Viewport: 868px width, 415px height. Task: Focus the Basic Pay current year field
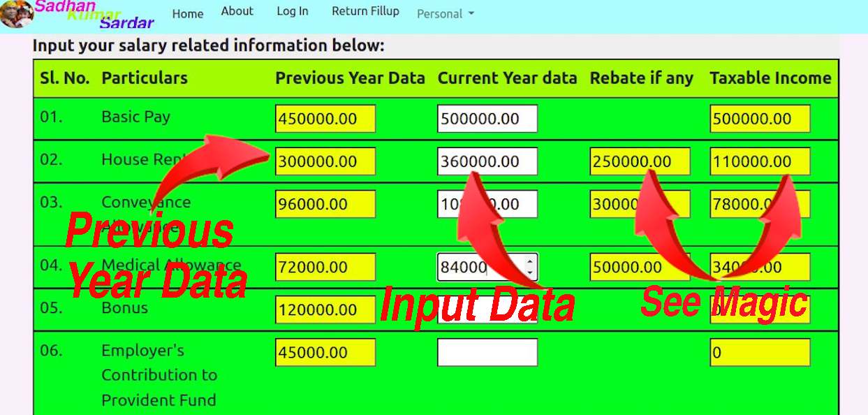487,119
